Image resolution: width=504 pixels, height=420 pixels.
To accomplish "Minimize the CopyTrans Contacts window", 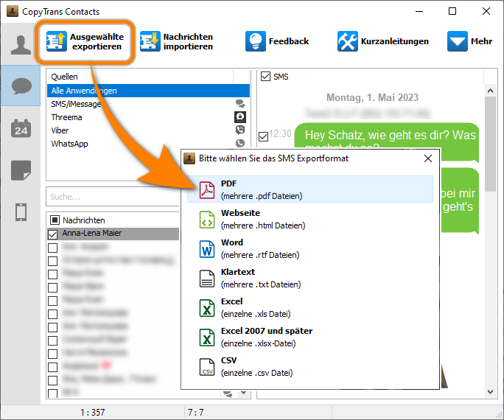I will point(419,11).
